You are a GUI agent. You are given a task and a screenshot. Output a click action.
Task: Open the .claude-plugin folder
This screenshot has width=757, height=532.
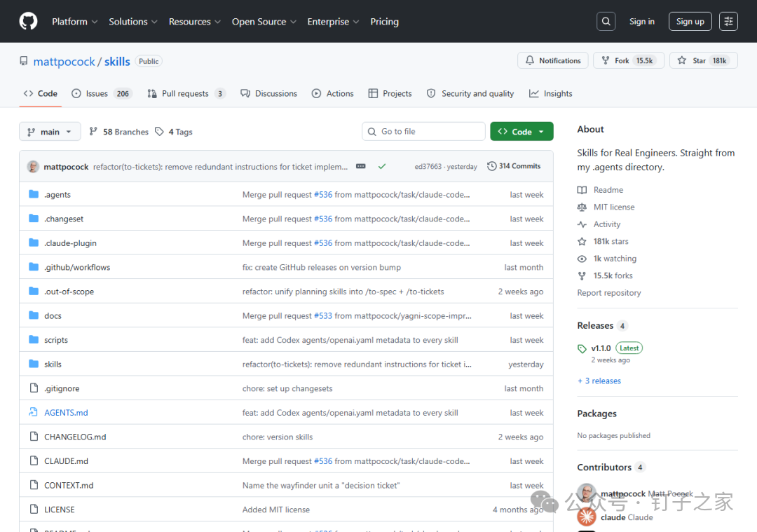pos(71,243)
